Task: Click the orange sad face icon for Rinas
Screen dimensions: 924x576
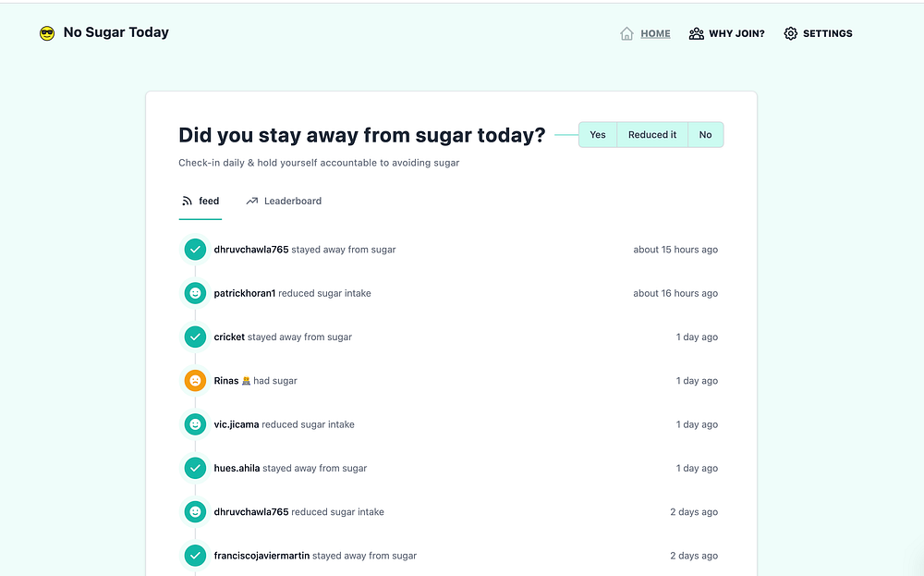Action: pos(195,381)
